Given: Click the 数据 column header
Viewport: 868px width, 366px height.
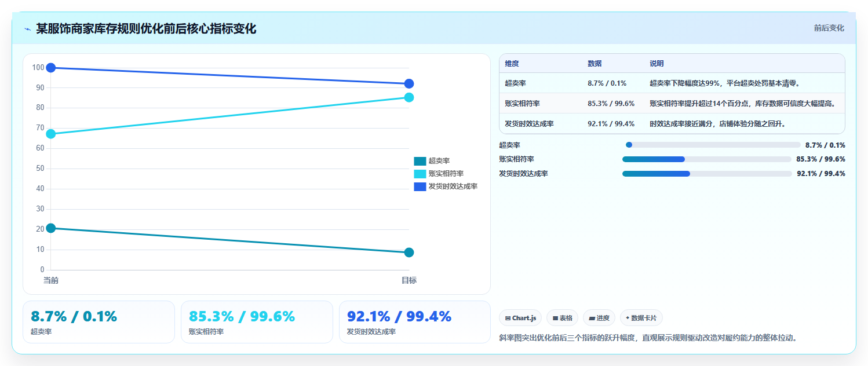Looking at the screenshot, I should [x=595, y=64].
